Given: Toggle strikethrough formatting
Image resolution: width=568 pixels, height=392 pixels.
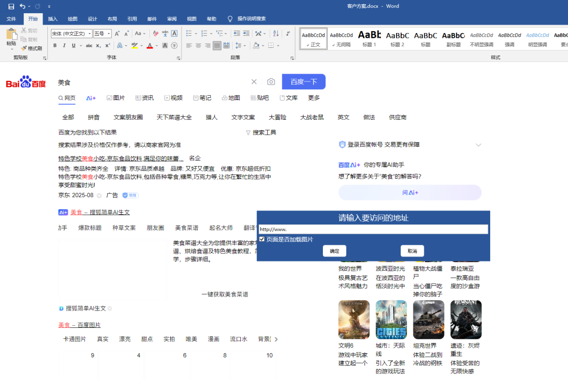Looking at the screenshot, I should (89, 46).
